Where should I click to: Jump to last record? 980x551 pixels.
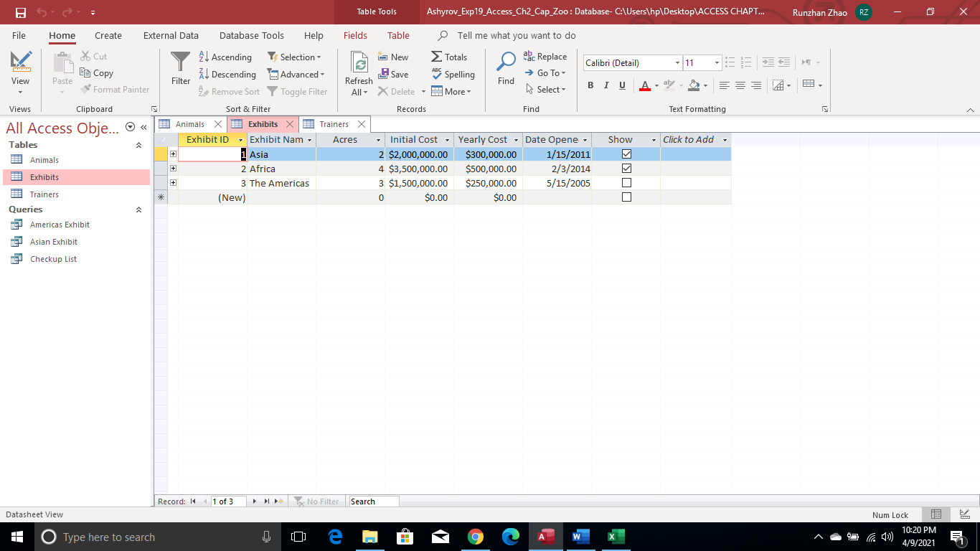[266, 501]
